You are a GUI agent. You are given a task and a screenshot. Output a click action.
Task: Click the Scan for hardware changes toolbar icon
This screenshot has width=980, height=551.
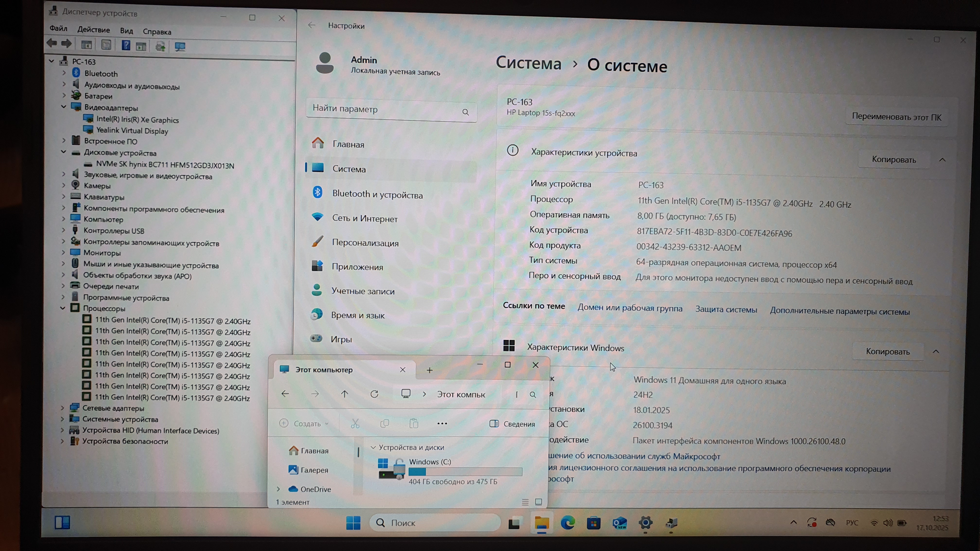(x=180, y=46)
